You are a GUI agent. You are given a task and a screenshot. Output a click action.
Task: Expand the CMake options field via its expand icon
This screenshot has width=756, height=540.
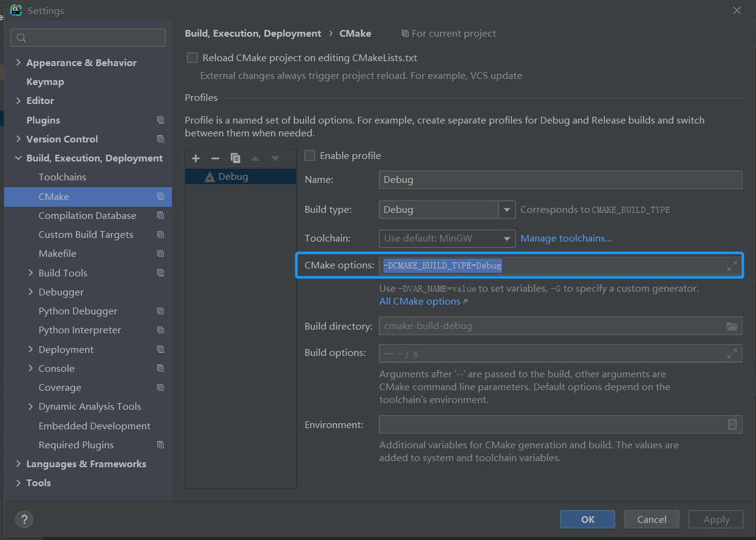732,265
